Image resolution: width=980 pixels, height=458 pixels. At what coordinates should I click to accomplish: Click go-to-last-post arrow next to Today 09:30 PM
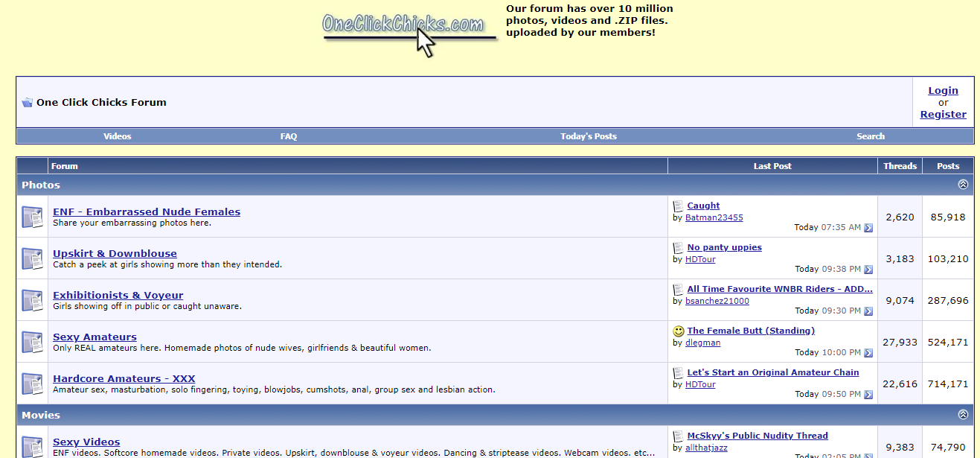point(868,311)
